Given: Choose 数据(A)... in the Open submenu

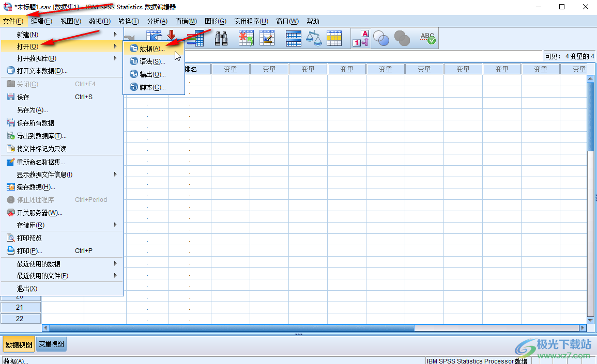Looking at the screenshot, I should [154, 49].
